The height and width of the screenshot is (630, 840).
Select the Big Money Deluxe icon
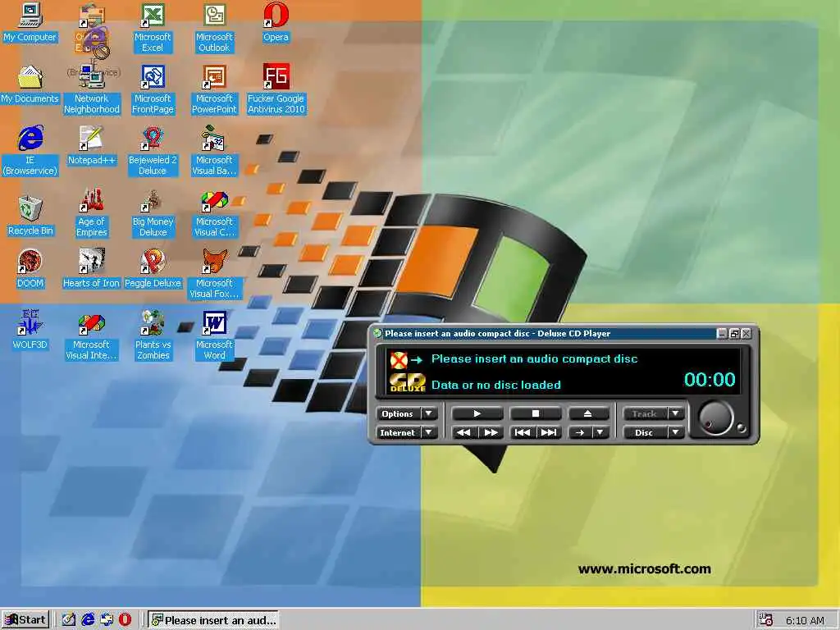(x=153, y=212)
